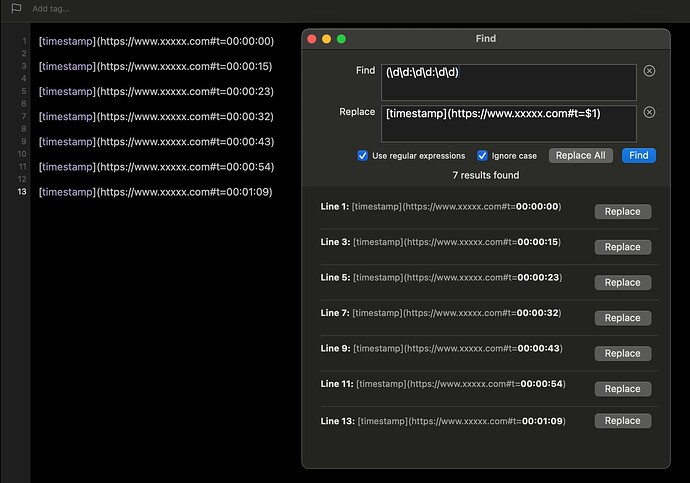Image resolution: width=690 pixels, height=483 pixels.
Task: Click the blue Find button
Action: coord(639,155)
